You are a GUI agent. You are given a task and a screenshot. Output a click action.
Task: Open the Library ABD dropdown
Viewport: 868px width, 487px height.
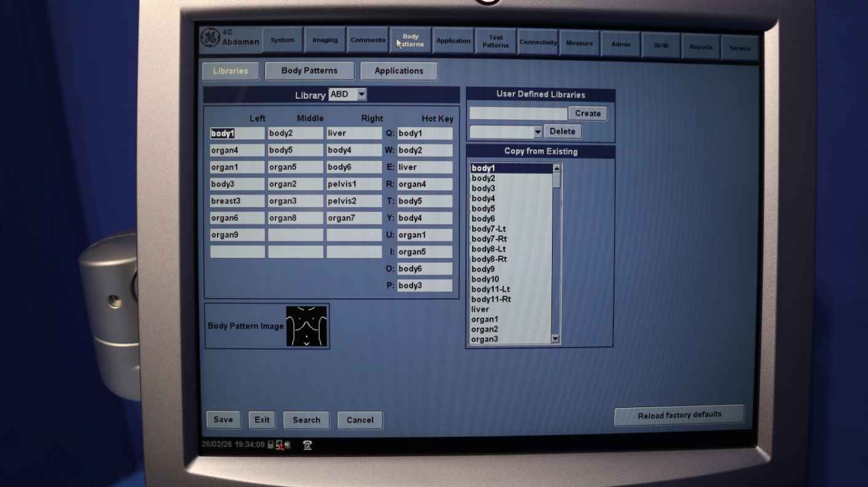tap(361, 94)
